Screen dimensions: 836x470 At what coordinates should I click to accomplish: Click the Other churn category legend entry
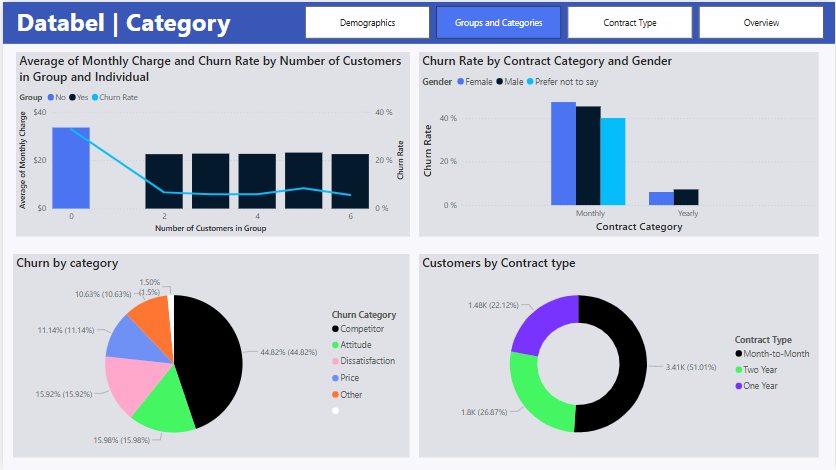347,395
